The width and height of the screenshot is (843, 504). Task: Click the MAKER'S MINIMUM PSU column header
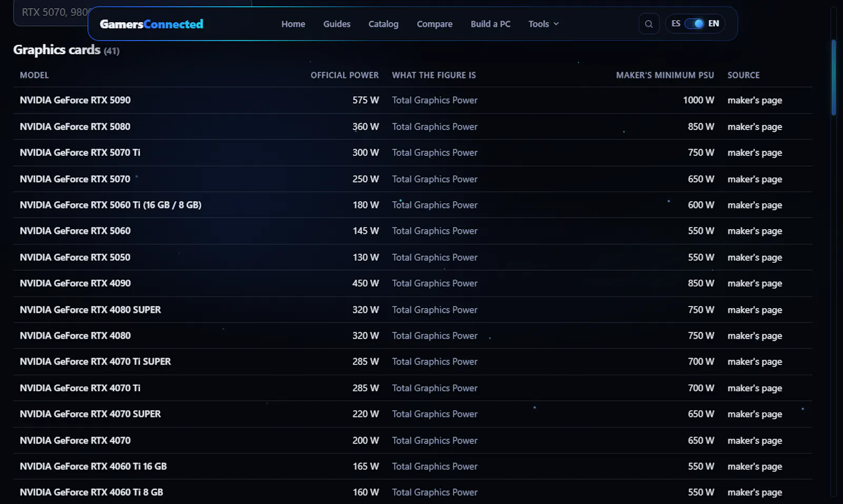pos(665,75)
